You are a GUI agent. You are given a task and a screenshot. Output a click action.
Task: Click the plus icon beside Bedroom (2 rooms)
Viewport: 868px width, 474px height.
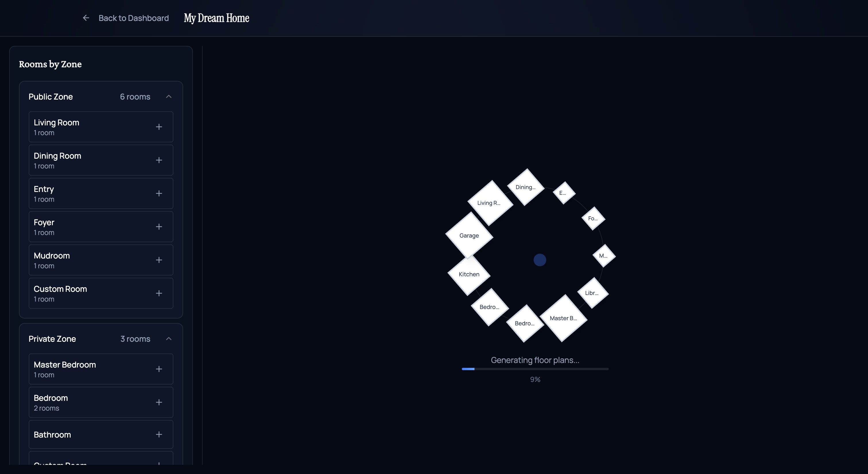coord(159,402)
